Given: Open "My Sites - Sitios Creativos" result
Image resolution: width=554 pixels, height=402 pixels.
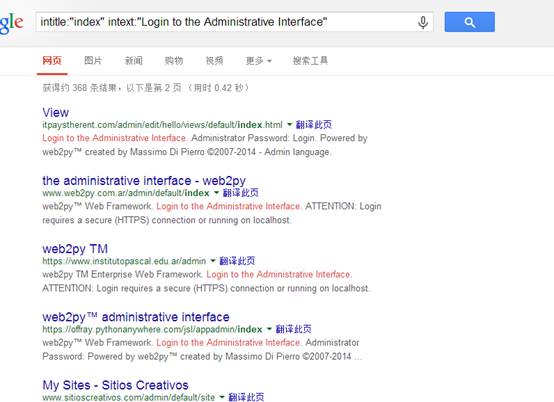Looking at the screenshot, I should [x=115, y=385].
